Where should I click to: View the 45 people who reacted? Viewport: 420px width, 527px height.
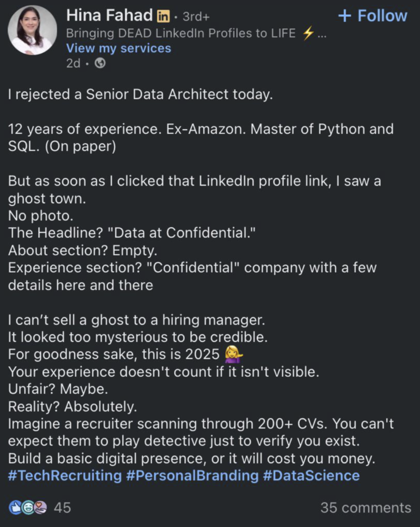coord(62,508)
